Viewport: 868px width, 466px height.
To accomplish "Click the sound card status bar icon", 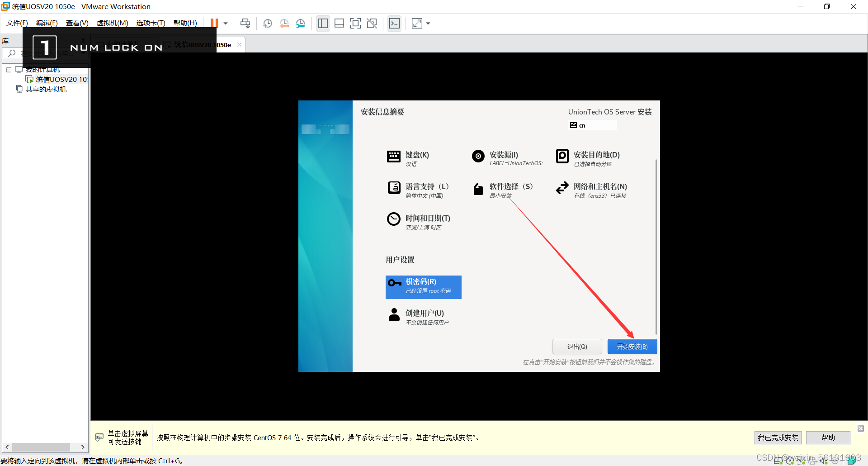I will click(824, 461).
